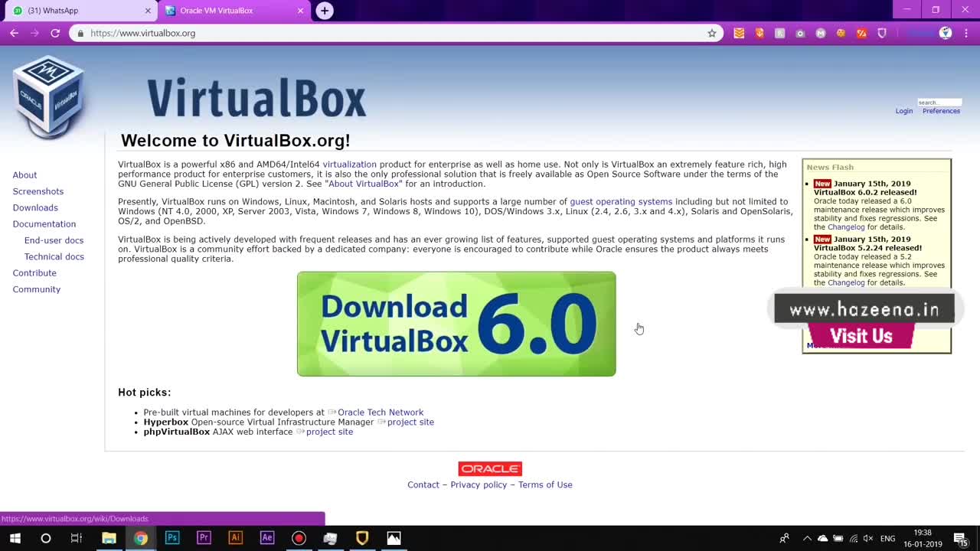Open the Oracle Tech Network link
Screen dimensions: 980x551
381,412
